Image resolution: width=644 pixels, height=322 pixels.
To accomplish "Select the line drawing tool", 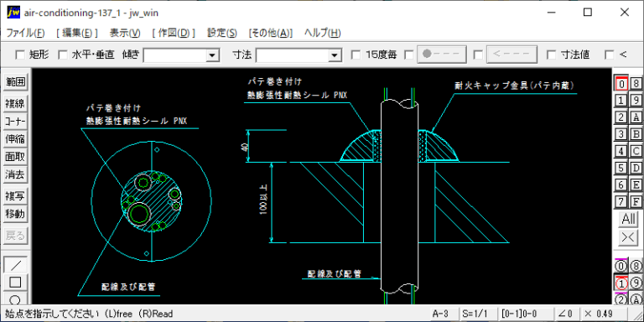I will pos(15,265).
